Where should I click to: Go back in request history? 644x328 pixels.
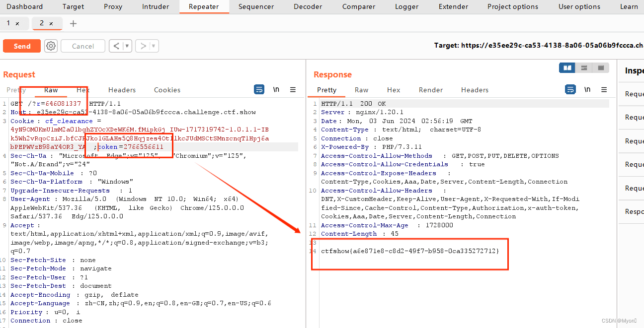[116, 46]
